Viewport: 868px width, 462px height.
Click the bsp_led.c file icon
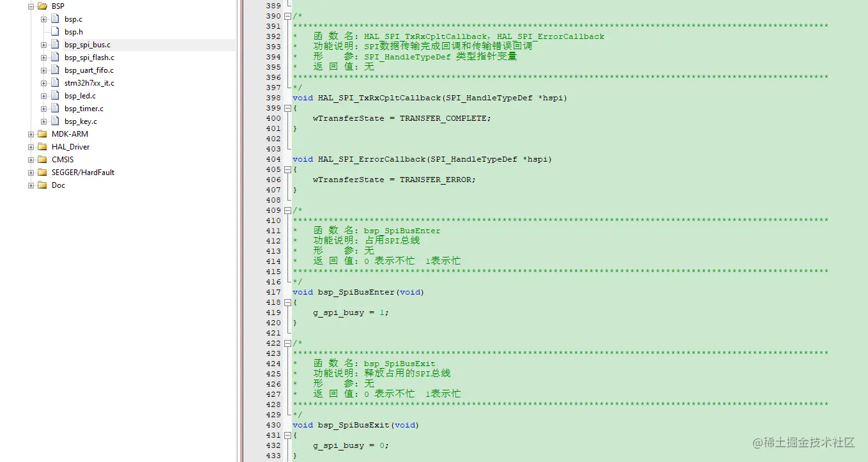(55, 96)
